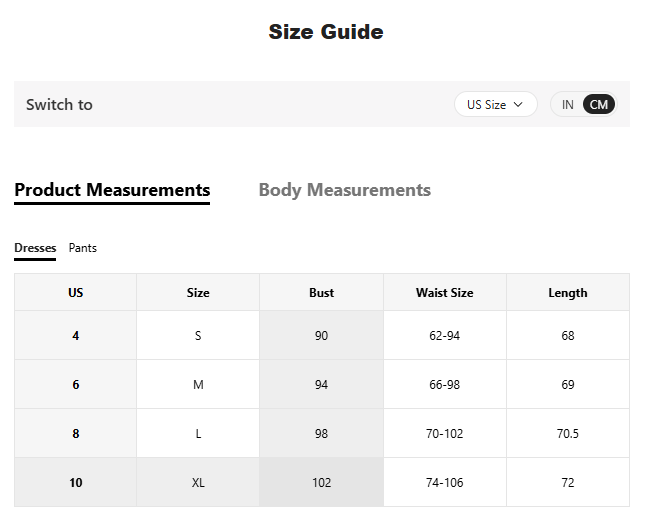Screen dimensions: 650x509
Task: Open the Body Measurements tab
Action: pos(344,190)
